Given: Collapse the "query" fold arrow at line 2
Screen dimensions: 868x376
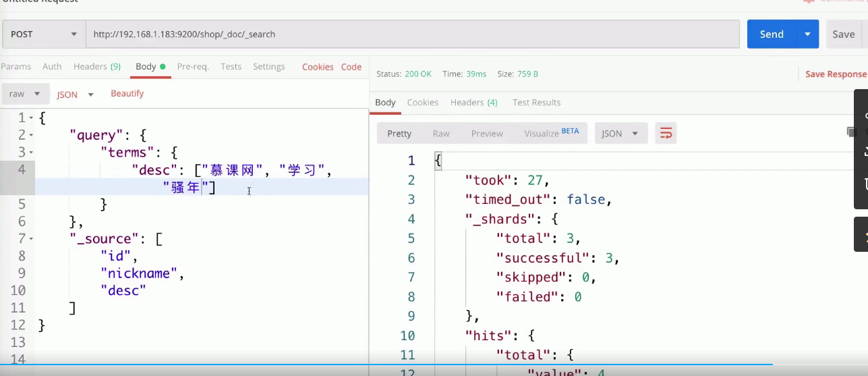Looking at the screenshot, I should click(x=31, y=135).
